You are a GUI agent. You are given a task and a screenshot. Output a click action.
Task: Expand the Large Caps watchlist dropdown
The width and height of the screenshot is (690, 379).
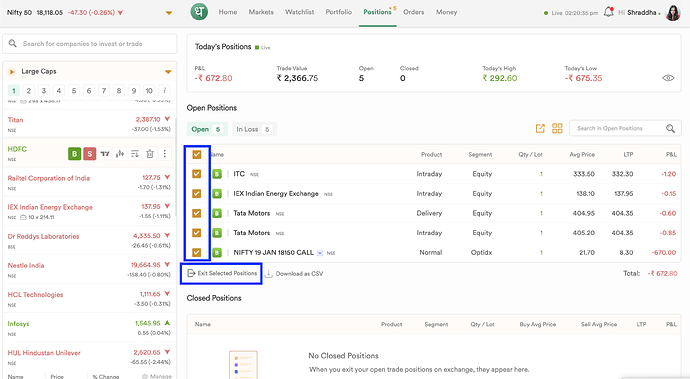[x=168, y=71]
